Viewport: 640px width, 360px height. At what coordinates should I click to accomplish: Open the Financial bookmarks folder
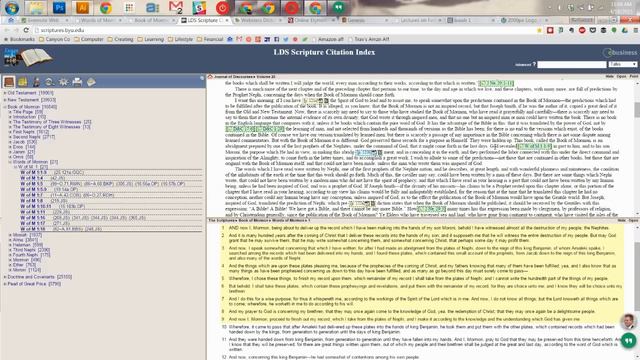(210, 40)
